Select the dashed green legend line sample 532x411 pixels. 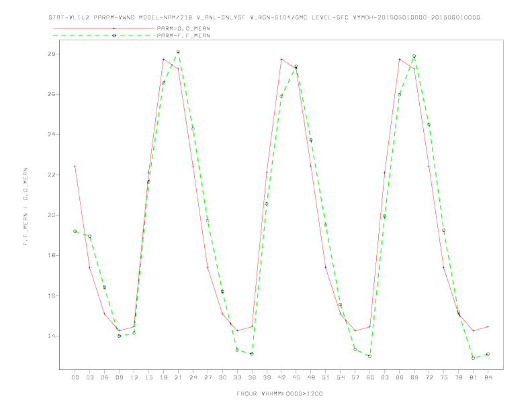(104, 36)
